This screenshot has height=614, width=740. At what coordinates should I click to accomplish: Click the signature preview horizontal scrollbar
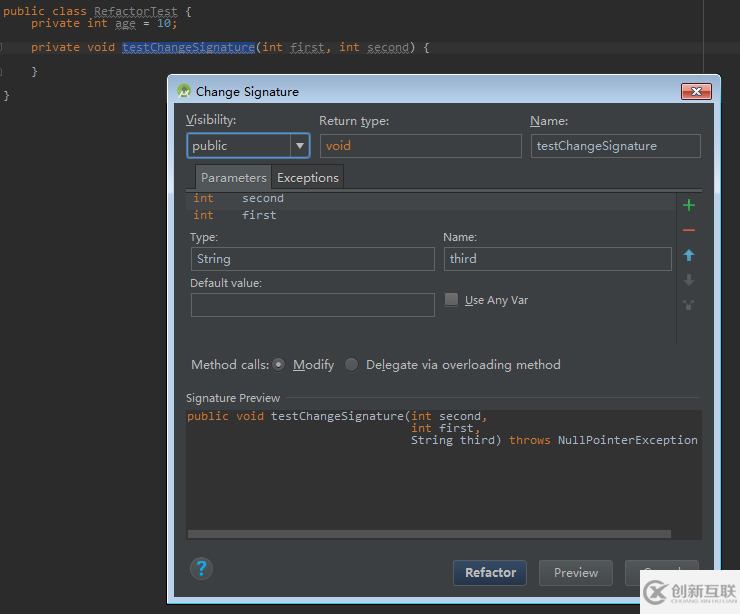[430, 534]
